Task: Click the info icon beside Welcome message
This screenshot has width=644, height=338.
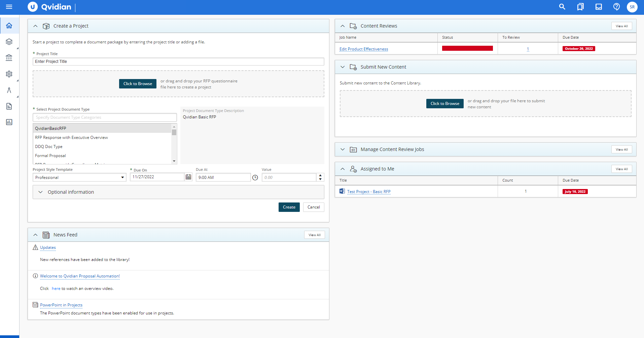Action: 35,276
